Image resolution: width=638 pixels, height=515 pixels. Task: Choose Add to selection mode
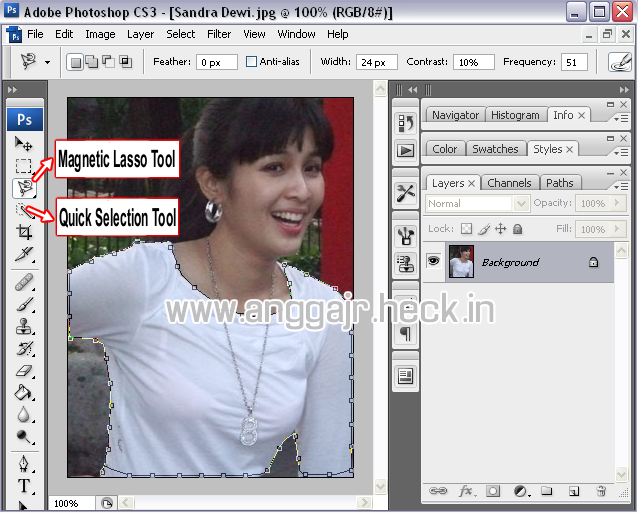point(92,62)
